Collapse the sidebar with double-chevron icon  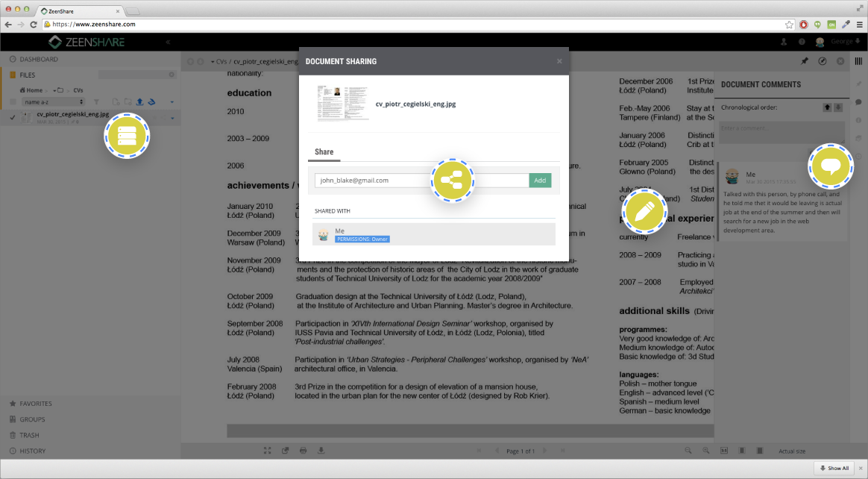[x=168, y=42]
